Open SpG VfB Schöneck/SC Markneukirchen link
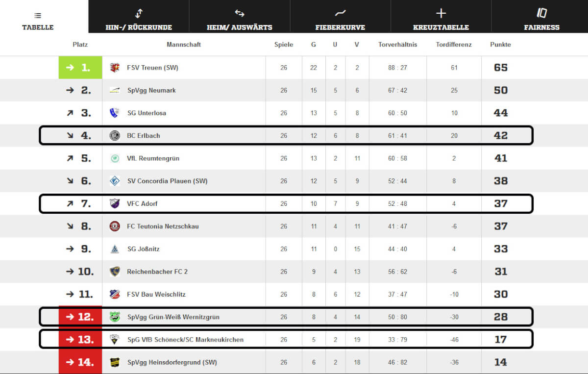 click(185, 340)
